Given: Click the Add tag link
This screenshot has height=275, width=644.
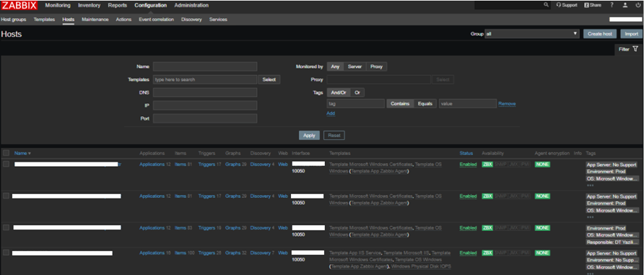Looking at the screenshot, I should click(331, 113).
